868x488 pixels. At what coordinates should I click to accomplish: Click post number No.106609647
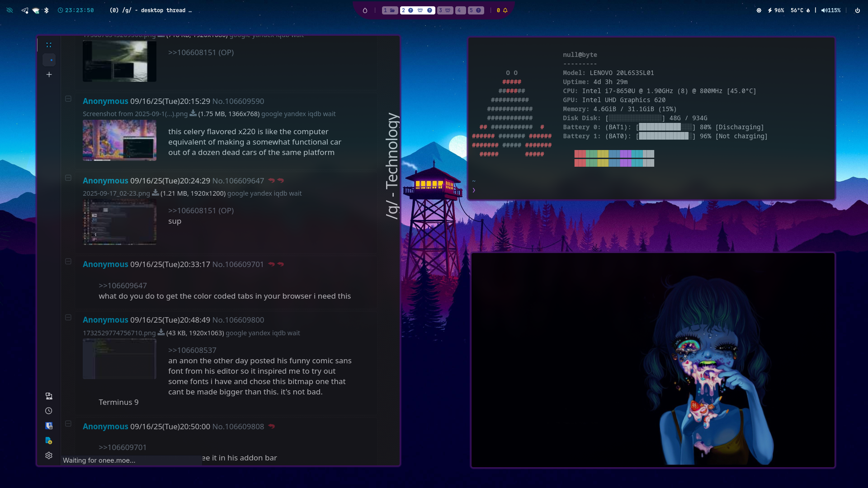point(238,180)
